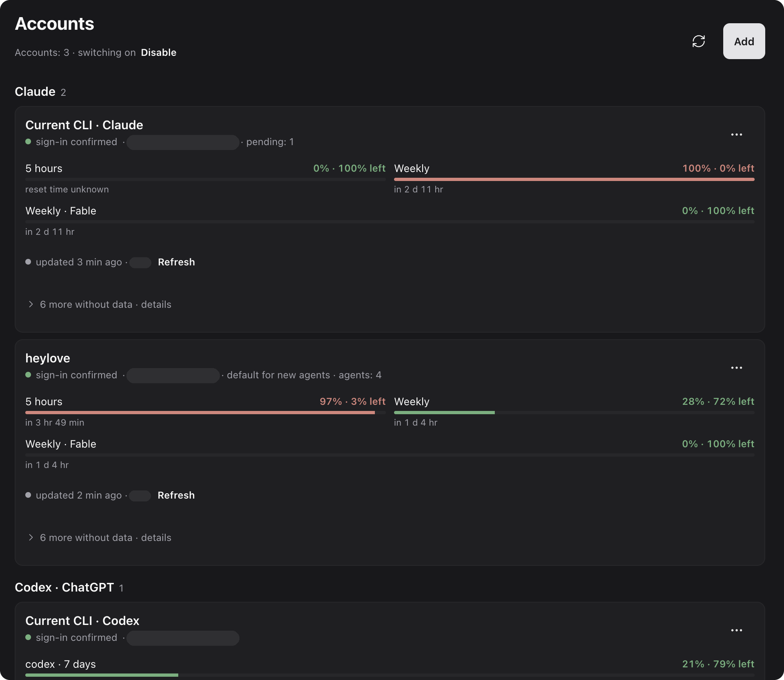The image size is (784, 680).
Task: Click the codex · 7 days usage bar
Action: [x=390, y=675]
